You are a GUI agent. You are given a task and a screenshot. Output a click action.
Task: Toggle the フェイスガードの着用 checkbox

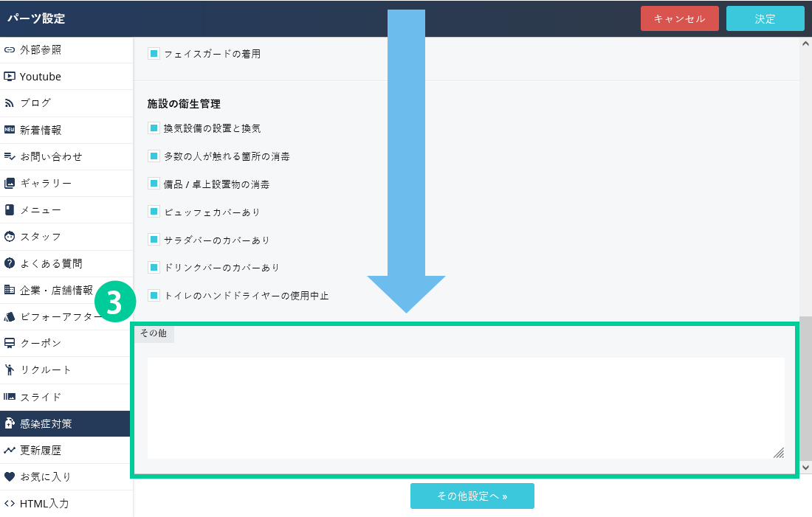pyautogui.click(x=154, y=54)
